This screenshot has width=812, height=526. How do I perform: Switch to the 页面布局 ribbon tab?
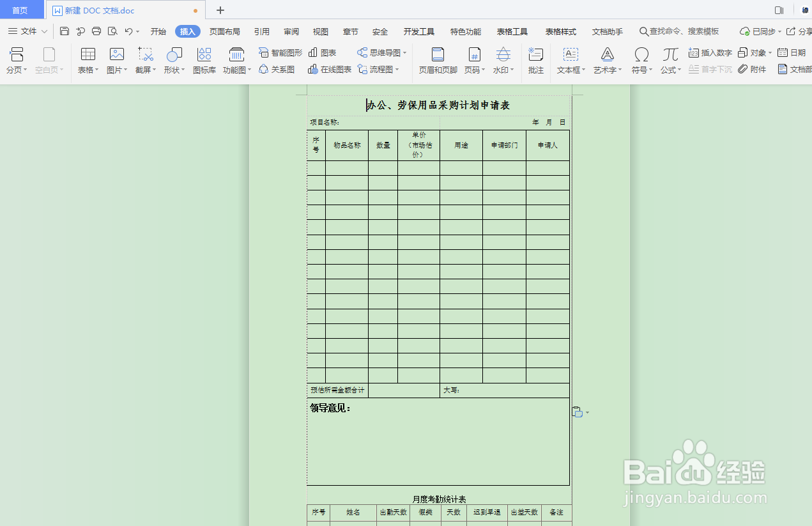224,31
